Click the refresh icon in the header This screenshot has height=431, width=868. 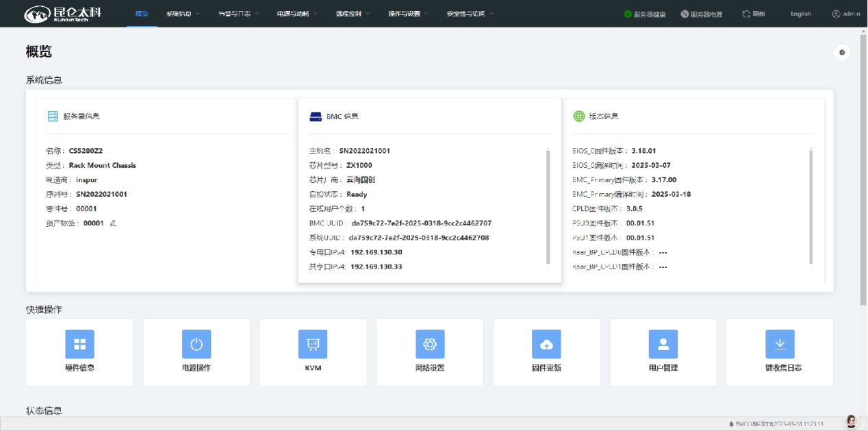(746, 14)
